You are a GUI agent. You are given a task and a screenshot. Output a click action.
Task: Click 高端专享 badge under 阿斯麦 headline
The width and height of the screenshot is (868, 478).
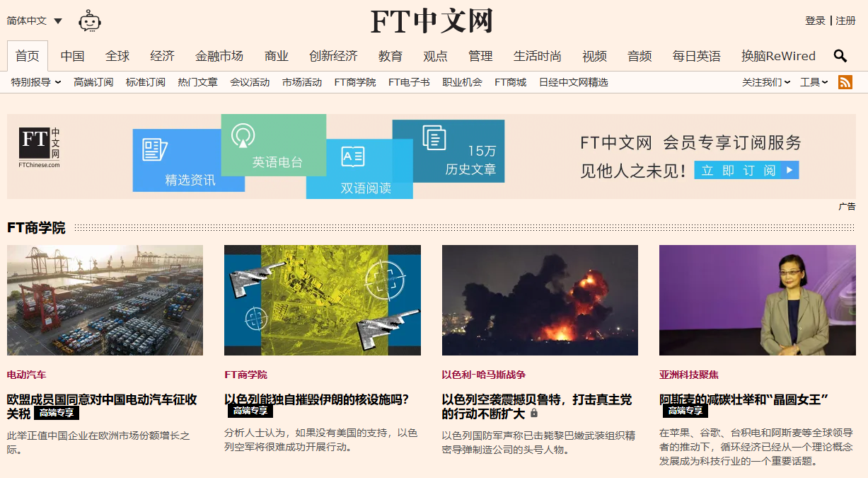(685, 411)
